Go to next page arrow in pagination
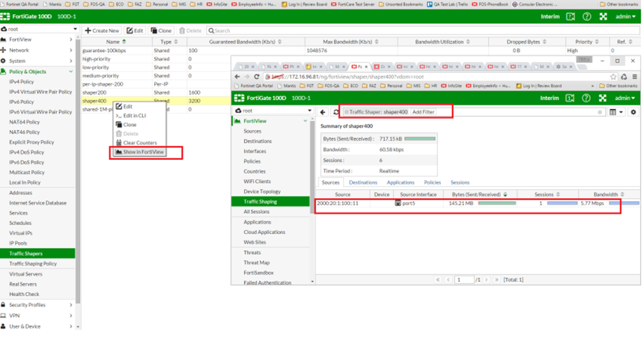 486,280
